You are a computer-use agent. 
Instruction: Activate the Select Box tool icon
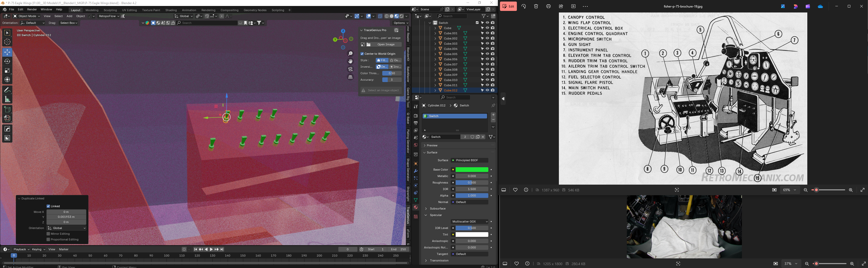coord(7,33)
